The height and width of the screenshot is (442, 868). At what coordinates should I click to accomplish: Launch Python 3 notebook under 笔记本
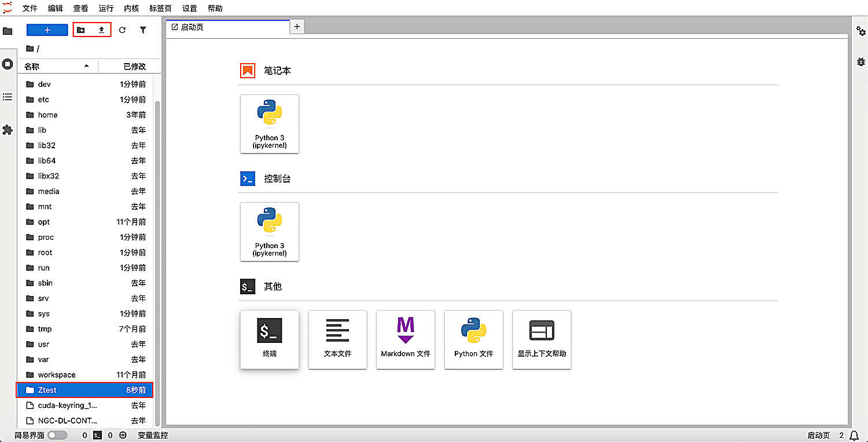click(x=270, y=124)
